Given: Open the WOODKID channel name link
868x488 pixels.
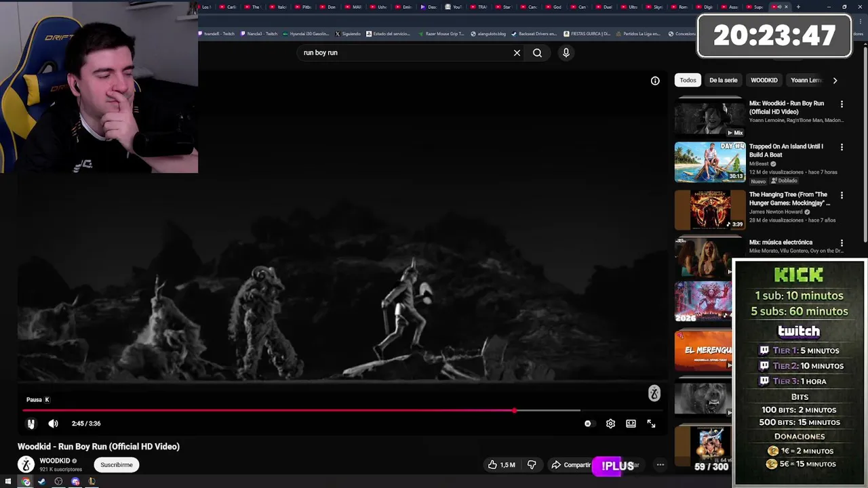Looking at the screenshot, I should point(54,461).
